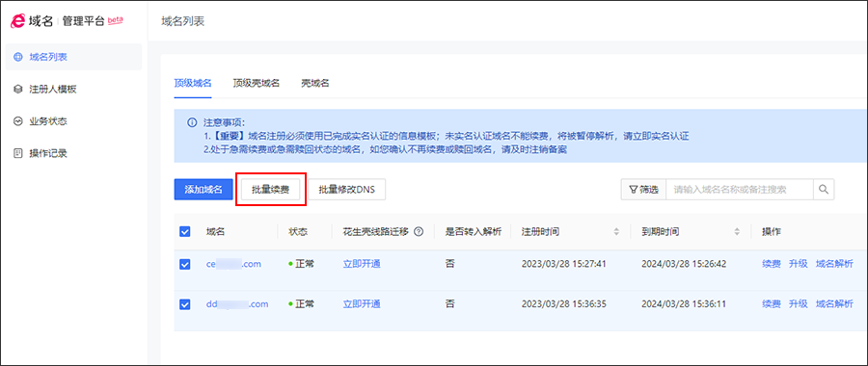Click 域名解析 for the ce domain
This screenshot has width=868, height=366.
point(834,264)
